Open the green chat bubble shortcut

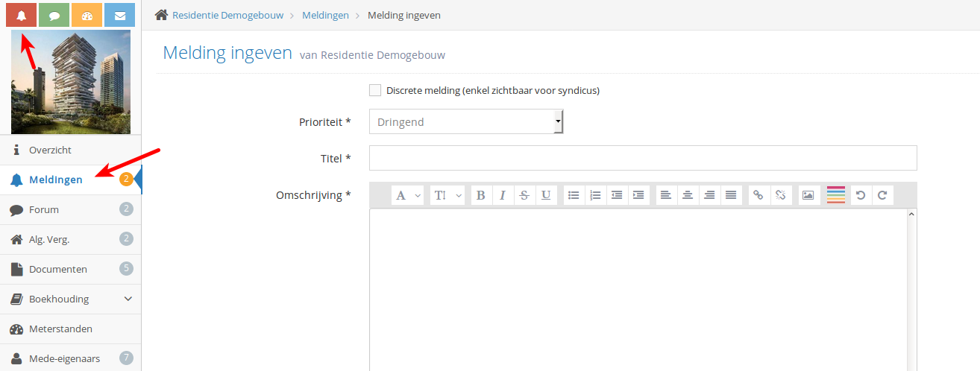(x=54, y=16)
